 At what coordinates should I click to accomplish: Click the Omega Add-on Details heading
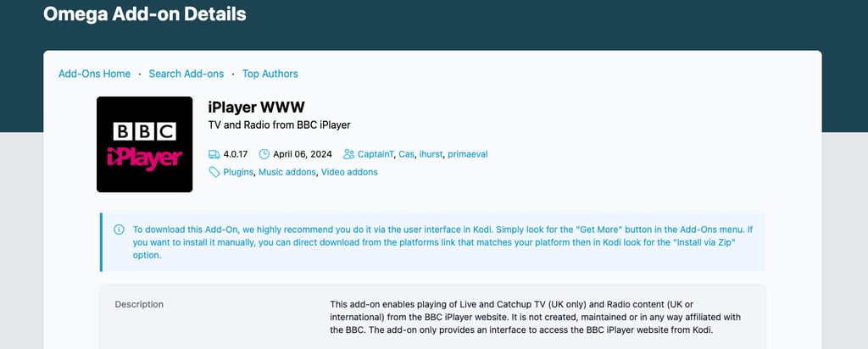pos(144,14)
